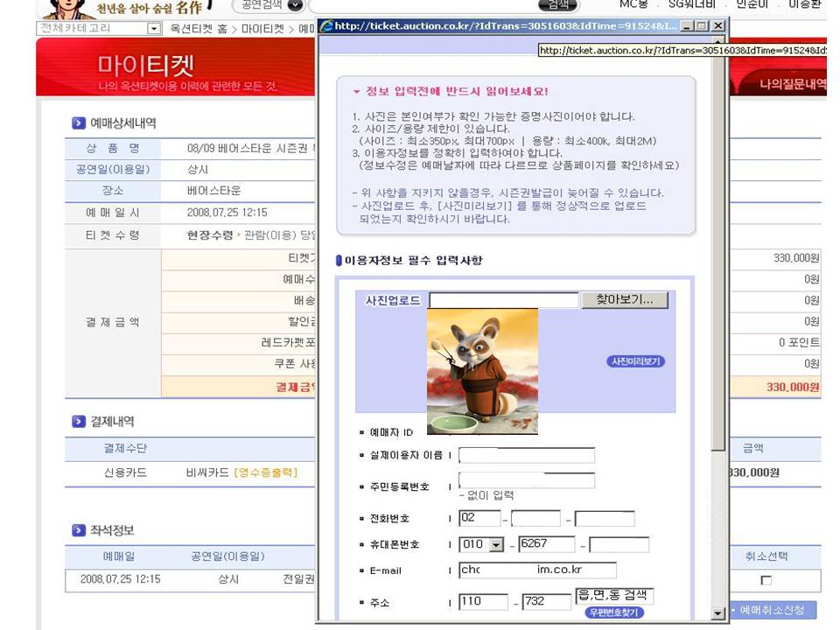Screen dimensions: 840x630
Task: Open the 공연검색 search type dropdown
Action: tap(295, 5)
